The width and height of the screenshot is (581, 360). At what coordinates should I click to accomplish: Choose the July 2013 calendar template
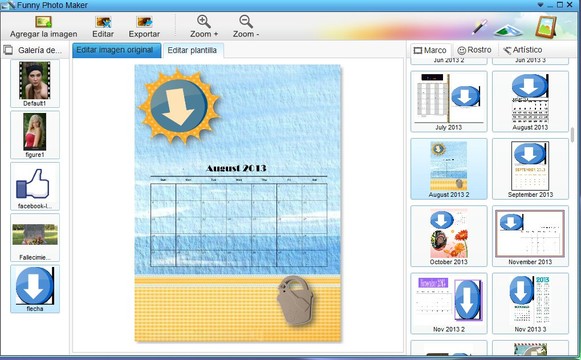click(449, 101)
